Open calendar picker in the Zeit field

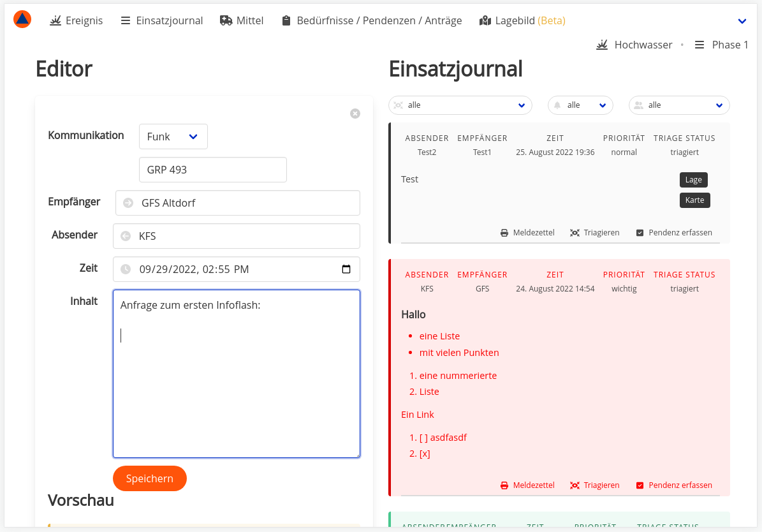(346, 269)
